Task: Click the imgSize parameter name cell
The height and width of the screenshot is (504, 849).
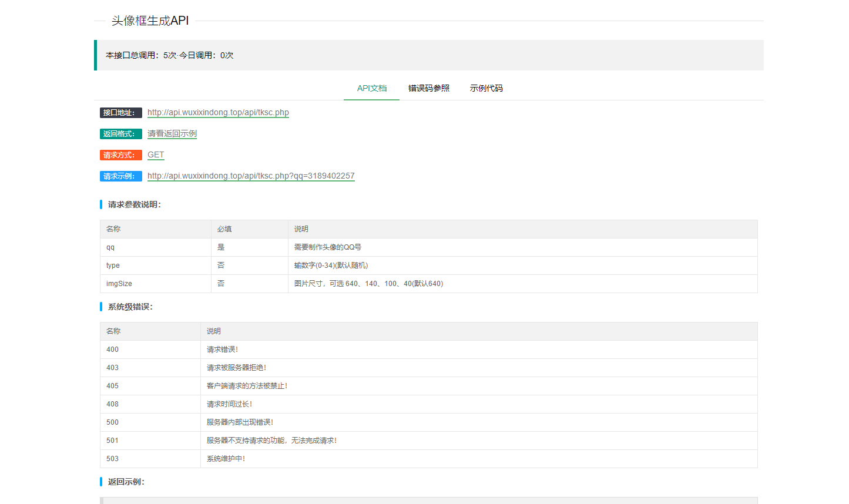Action: [x=119, y=284]
